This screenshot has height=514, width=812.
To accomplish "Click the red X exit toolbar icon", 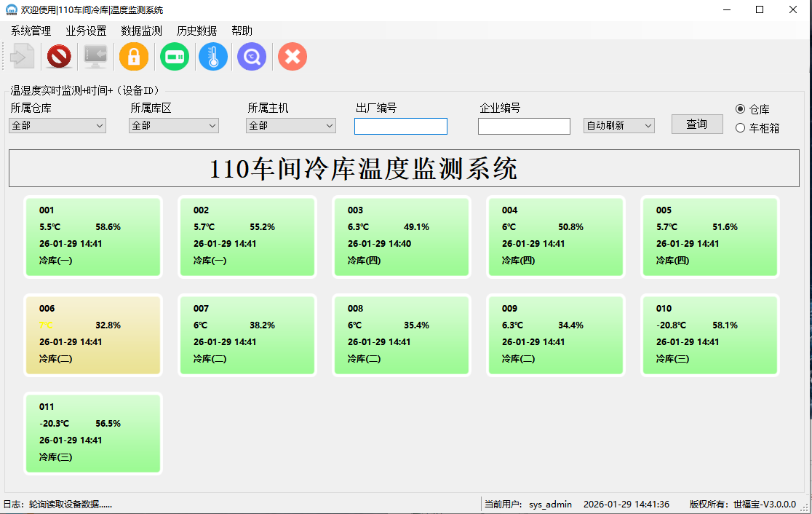I will (292, 57).
